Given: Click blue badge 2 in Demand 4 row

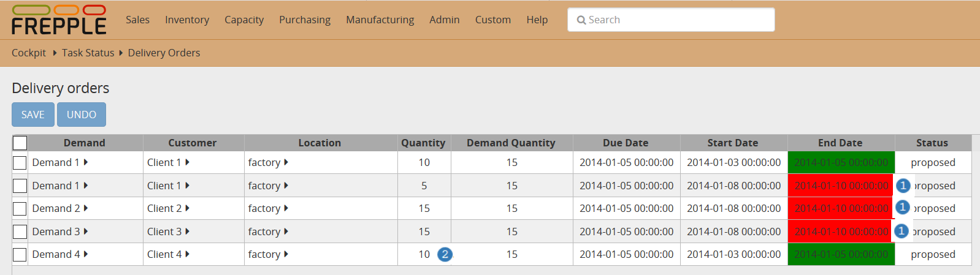Looking at the screenshot, I should click(x=445, y=254).
